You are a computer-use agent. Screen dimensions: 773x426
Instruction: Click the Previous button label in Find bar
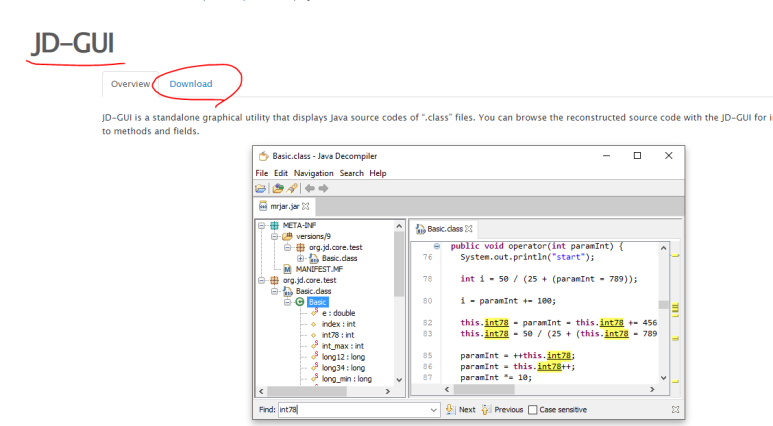(x=508, y=410)
